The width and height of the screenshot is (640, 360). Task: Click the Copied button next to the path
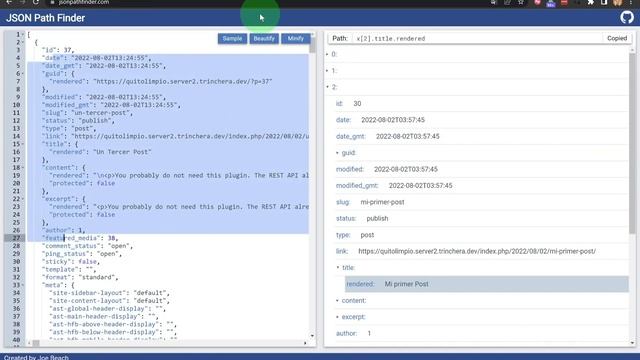(617, 38)
